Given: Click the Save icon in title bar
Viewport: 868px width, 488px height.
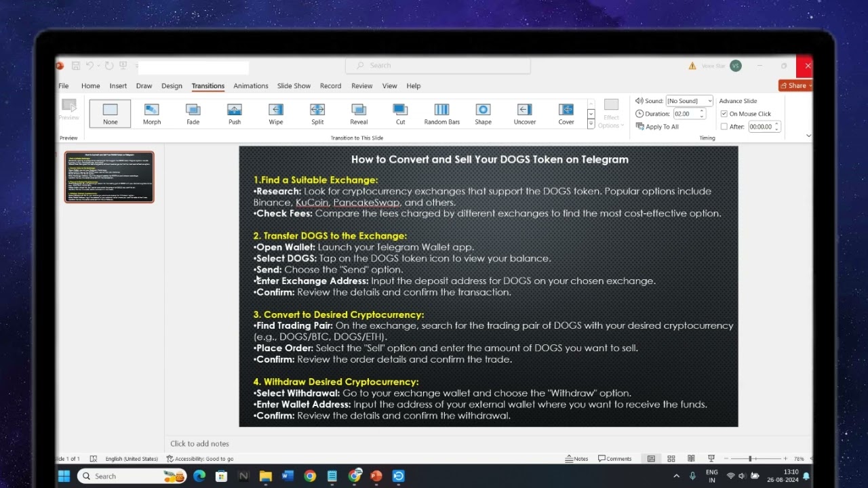Looking at the screenshot, I should (76, 66).
